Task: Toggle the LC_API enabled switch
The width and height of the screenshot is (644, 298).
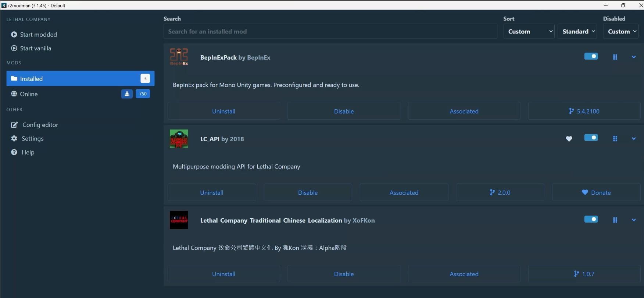Action: 591,138
